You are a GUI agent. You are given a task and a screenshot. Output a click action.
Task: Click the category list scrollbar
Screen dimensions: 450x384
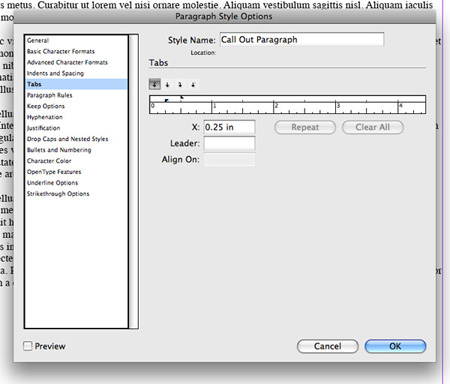coord(134,182)
